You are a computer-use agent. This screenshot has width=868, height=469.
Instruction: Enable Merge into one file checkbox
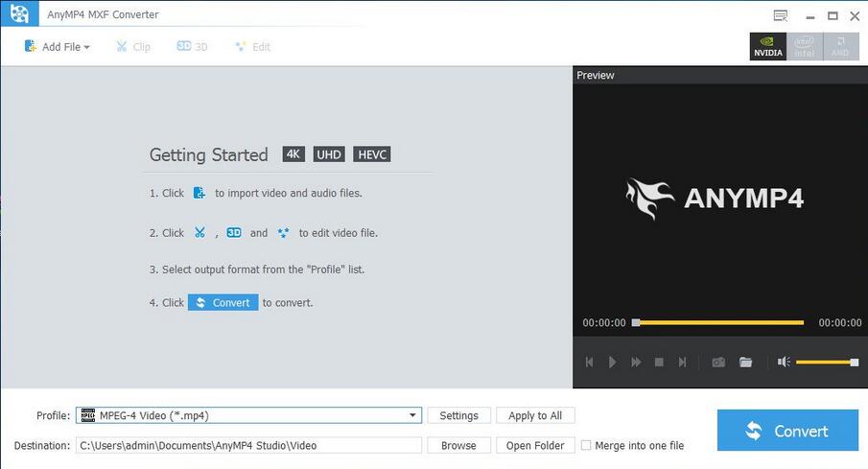point(586,445)
